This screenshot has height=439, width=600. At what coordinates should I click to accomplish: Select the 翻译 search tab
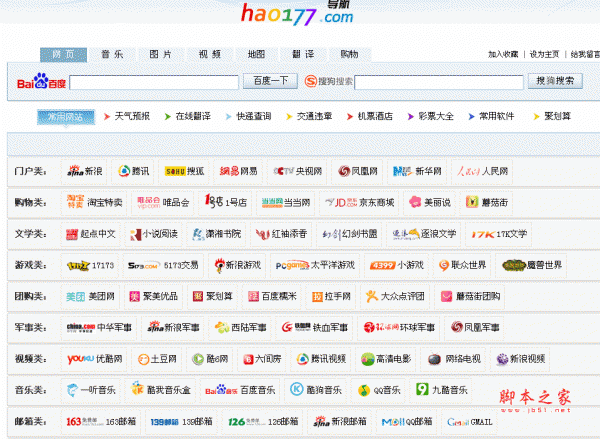tap(303, 54)
